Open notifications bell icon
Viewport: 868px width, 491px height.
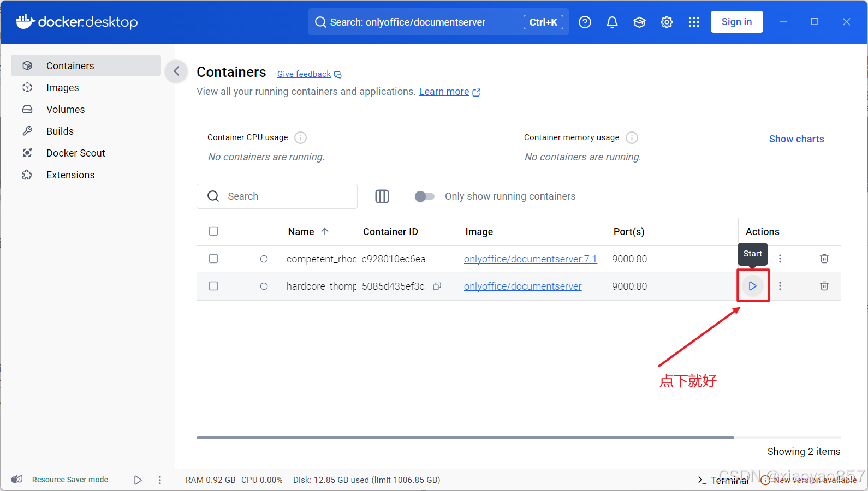coord(612,22)
